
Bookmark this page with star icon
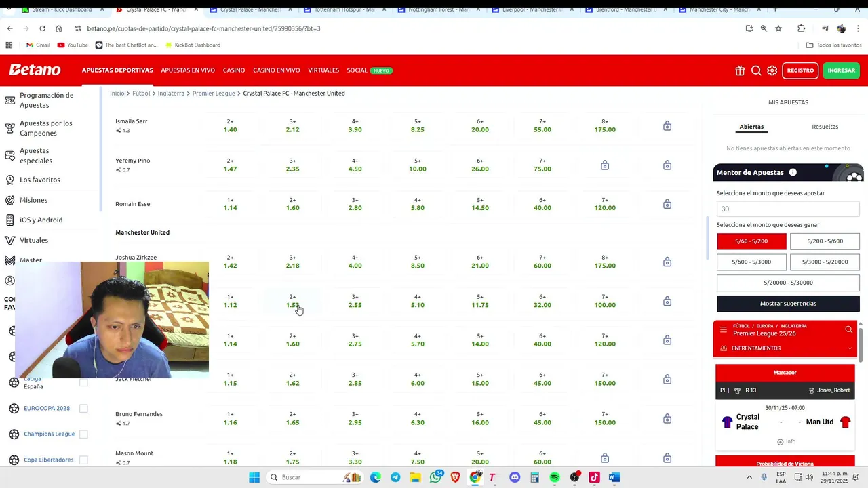coord(778,28)
